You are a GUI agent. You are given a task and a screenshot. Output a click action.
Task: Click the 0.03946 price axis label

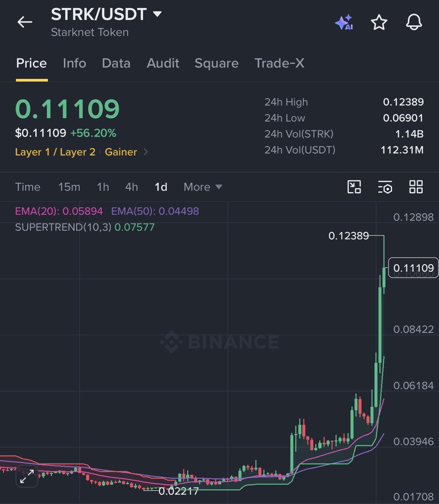[x=413, y=441]
